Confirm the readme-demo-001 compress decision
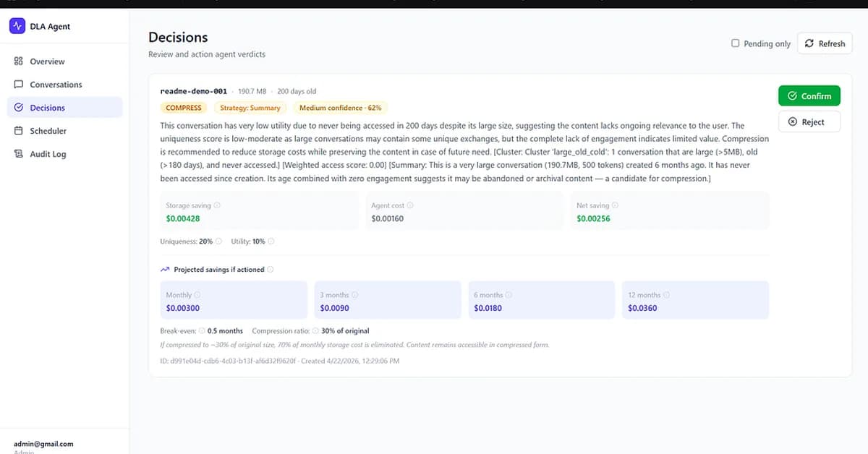Screen dimensions: 868x454 click(x=809, y=96)
